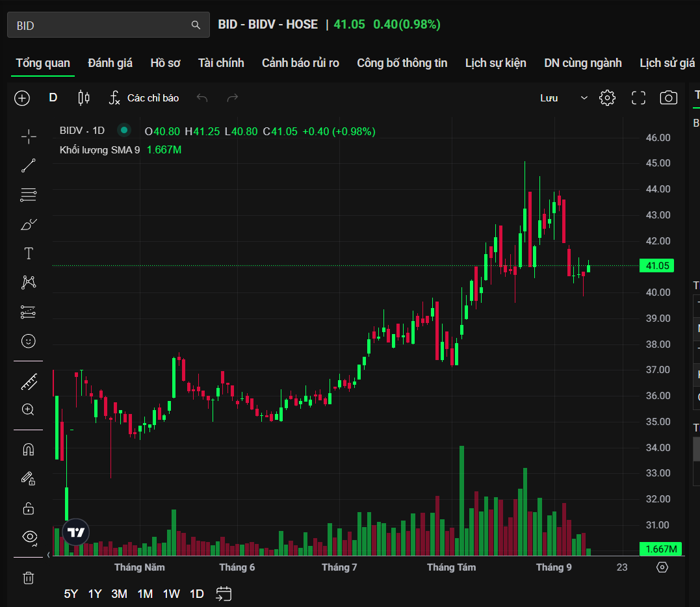Open the Tổng quan tab
This screenshot has width=700, height=607.
coord(43,63)
